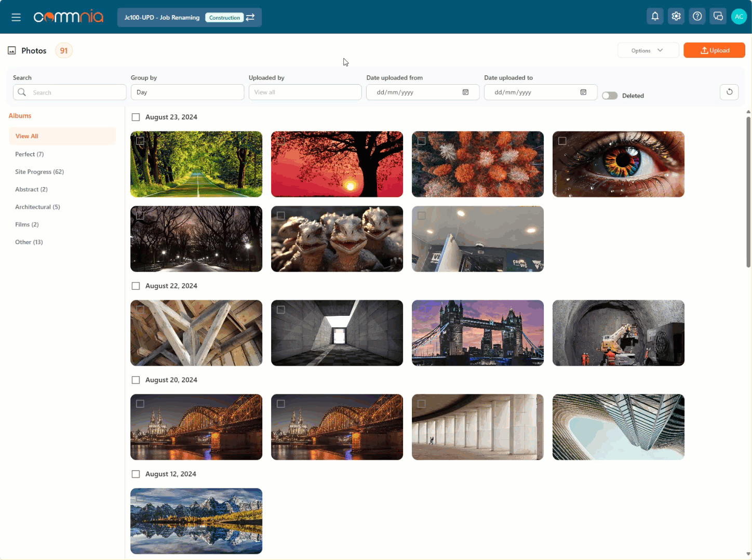Open the tunnel construction workers photo
The width and height of the screenshot is (752, 560).
619,333
